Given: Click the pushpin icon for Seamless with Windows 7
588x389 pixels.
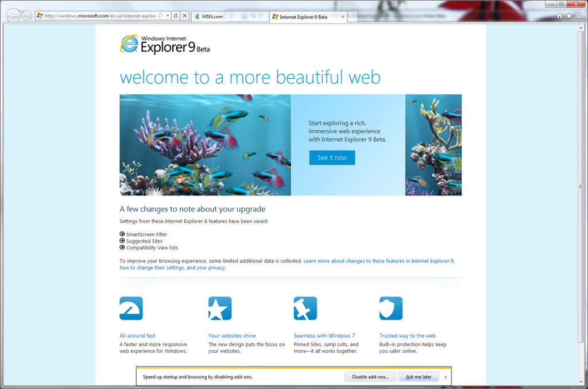Looking at the screenshot, I should [x=305, y=309].
